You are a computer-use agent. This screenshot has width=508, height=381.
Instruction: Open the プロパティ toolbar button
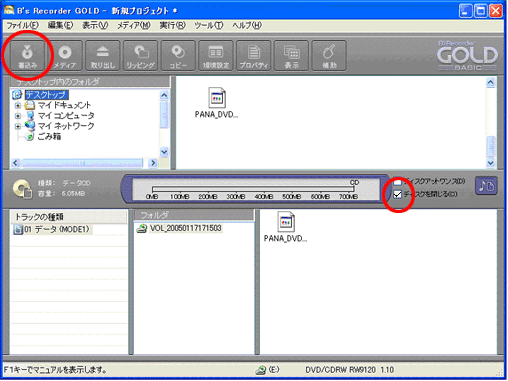[x=253, y=56]
